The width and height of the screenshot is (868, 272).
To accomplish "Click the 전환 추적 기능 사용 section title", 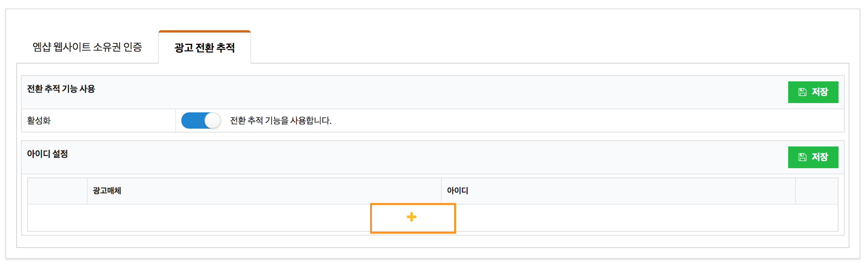I will coord(61,89).
